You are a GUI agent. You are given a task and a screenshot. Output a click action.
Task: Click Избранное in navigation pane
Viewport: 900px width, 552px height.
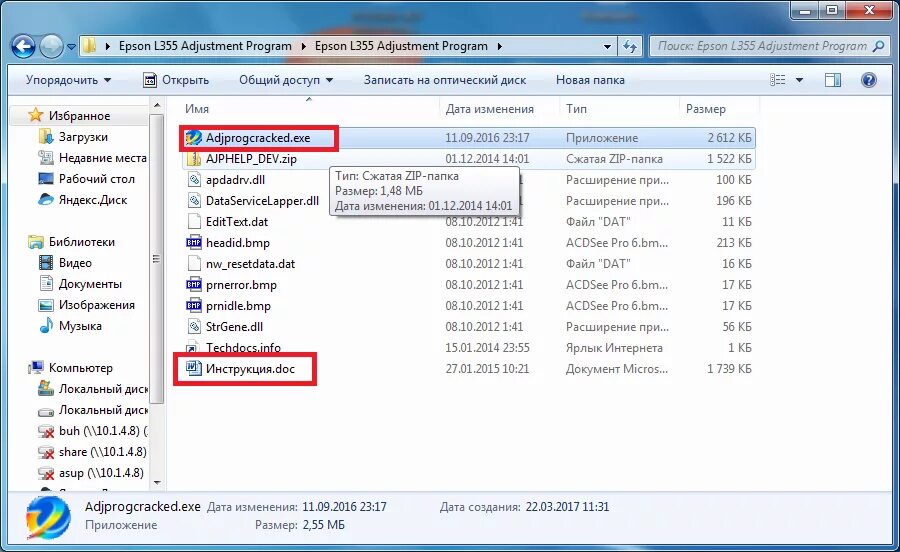click(79, 116)
